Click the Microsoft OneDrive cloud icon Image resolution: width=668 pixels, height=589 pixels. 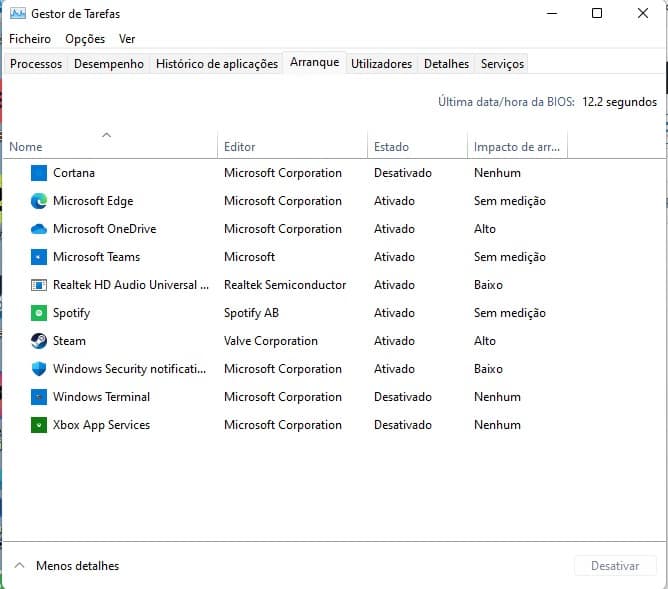pyautogui.click(x=39, y=229)
